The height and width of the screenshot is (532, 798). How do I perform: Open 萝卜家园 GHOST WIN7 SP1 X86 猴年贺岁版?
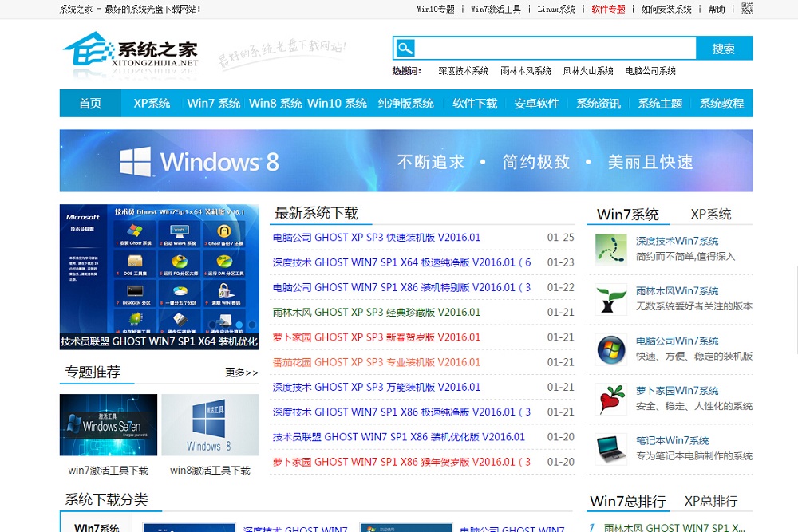click(401, 462)
